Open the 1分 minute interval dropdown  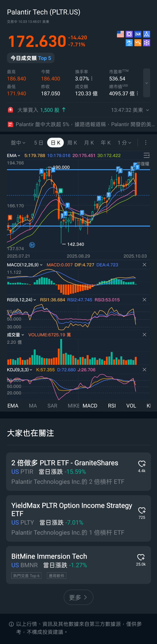pos(124,142)
